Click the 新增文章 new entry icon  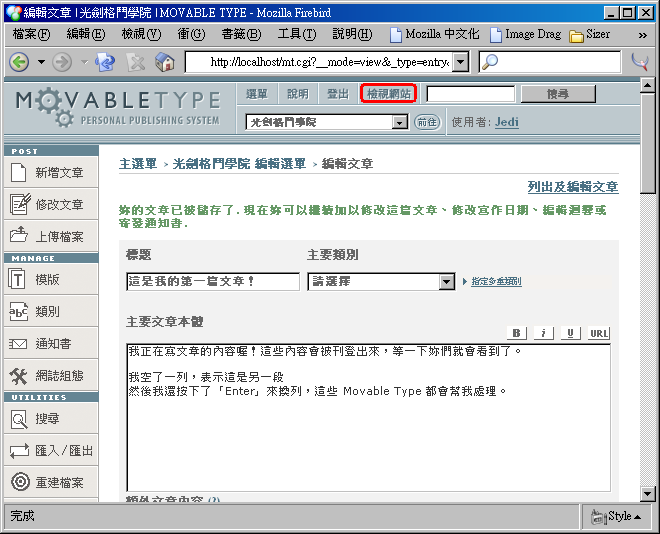(x=19, y=172)
